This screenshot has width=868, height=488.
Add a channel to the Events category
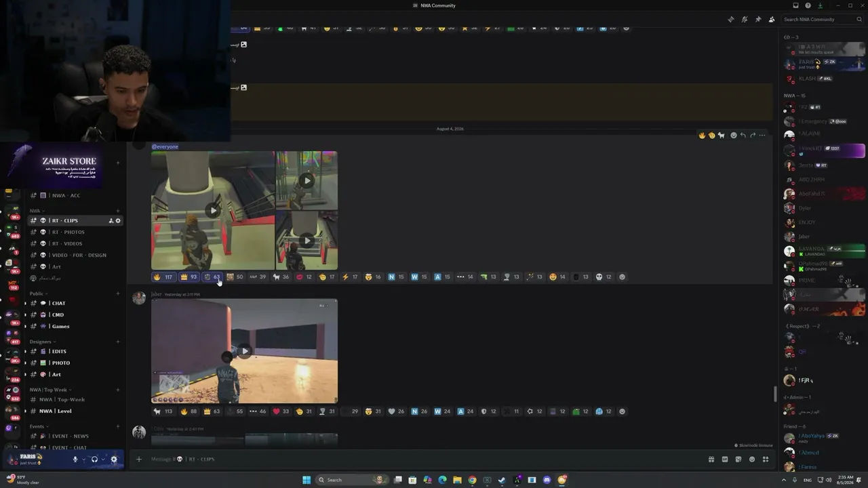118,426
